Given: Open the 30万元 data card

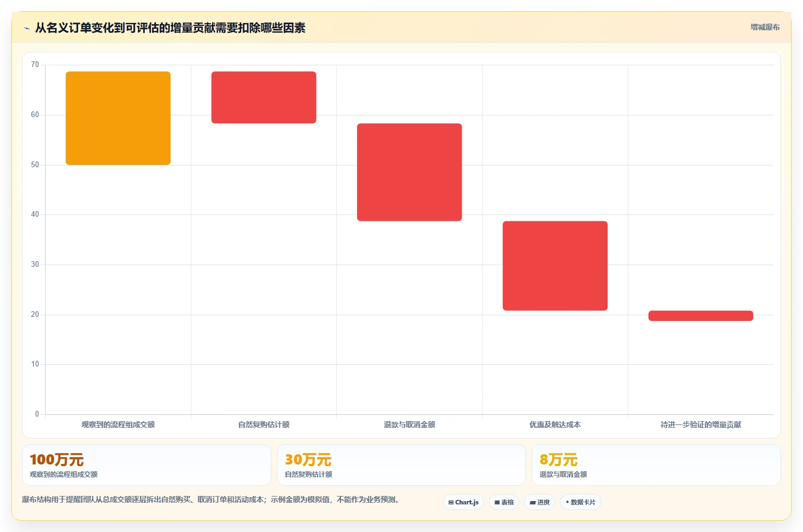Looking at the screenshot, I should (401, 465).
